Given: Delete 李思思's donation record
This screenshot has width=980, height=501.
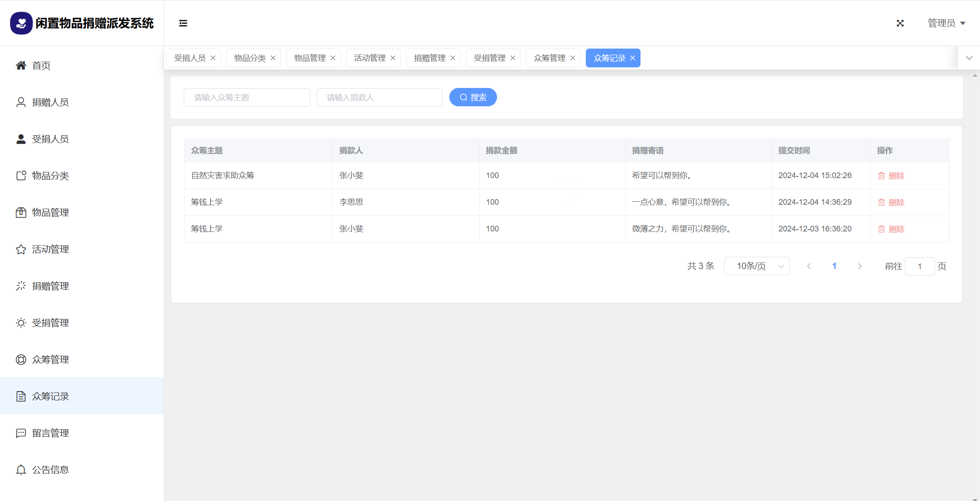Looking at the screenshot, I should pyautogui.click(x=891, y=202).
